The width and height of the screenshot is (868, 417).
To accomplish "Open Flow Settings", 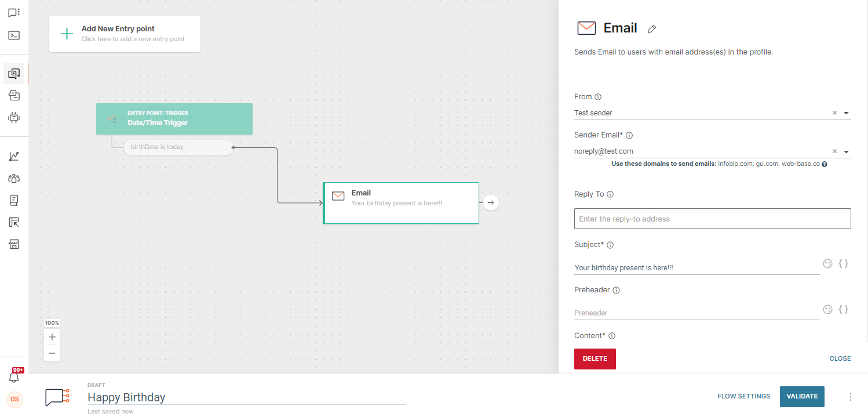I will 743,396.
